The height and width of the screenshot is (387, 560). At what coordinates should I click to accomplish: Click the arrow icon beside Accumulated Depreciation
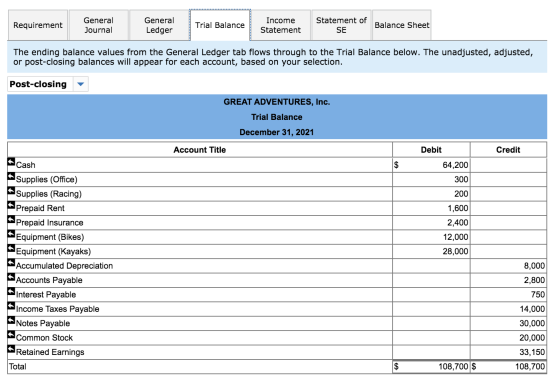11,262
